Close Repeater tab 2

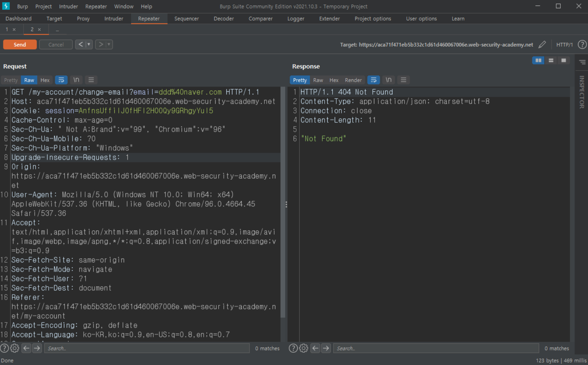tap(39, 29)
